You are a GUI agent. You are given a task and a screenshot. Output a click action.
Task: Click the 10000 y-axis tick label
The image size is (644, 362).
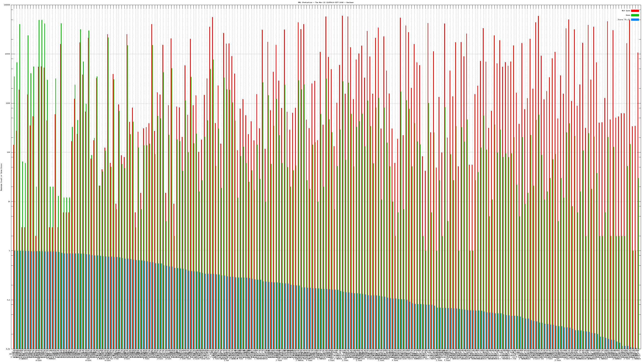pos(8,54)
